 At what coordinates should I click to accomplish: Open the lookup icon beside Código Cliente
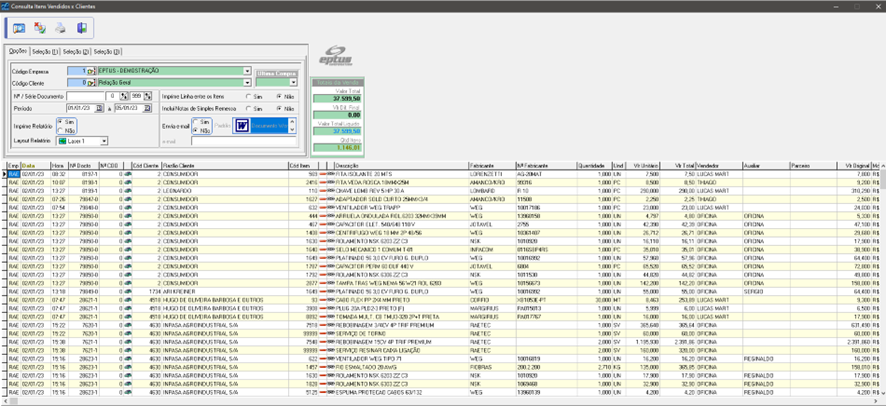coord(93,82)
